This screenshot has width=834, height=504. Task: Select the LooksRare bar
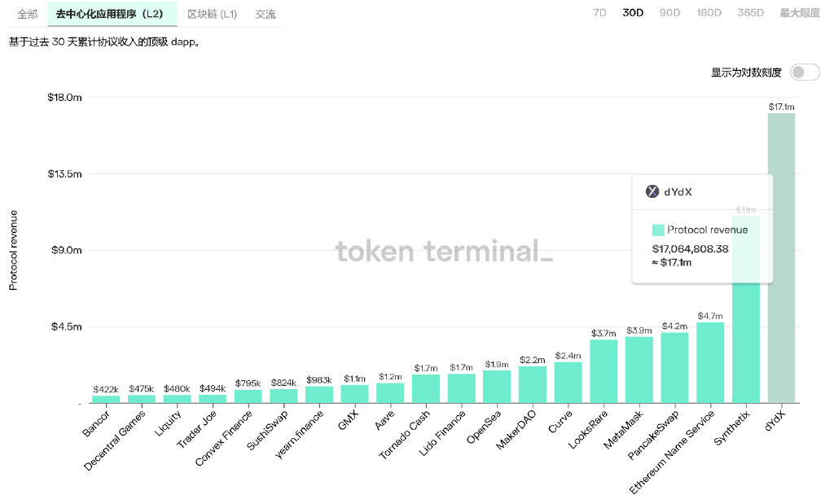click(604, 371)
